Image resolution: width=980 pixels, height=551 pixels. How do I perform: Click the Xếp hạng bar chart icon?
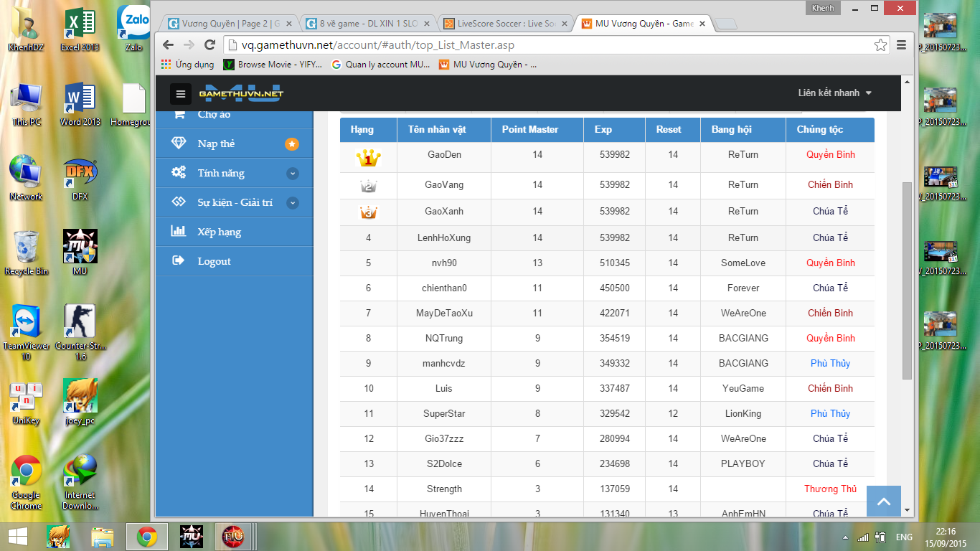coord(179,232)
